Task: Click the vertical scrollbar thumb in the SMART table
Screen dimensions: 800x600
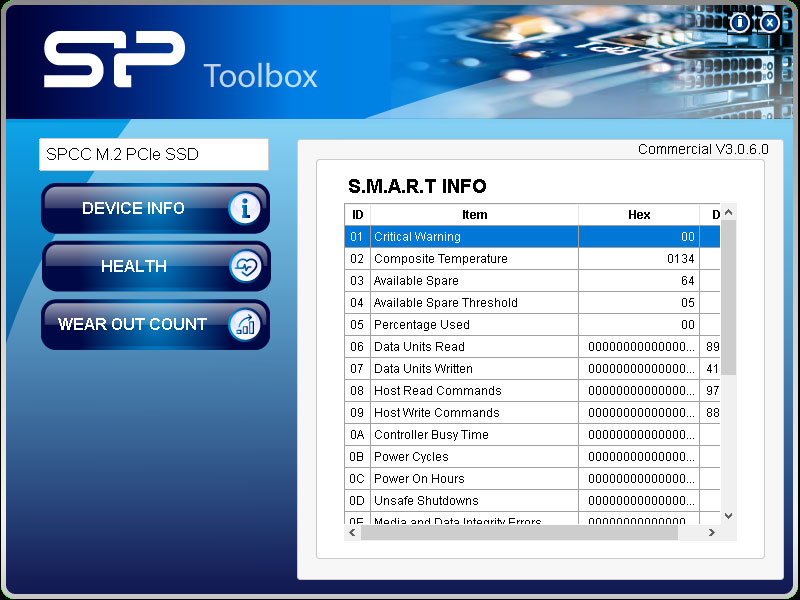Action: [729, 297]
